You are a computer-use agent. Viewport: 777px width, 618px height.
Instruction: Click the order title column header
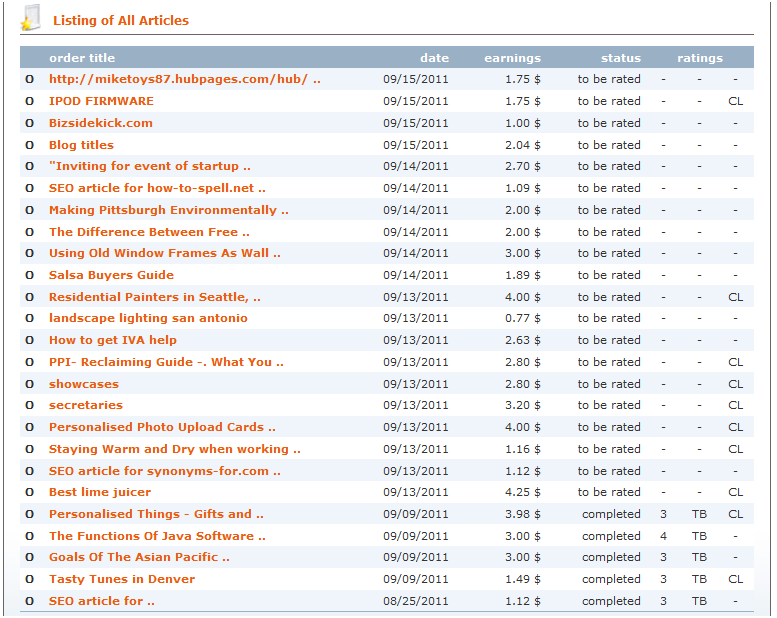(82, 58)
